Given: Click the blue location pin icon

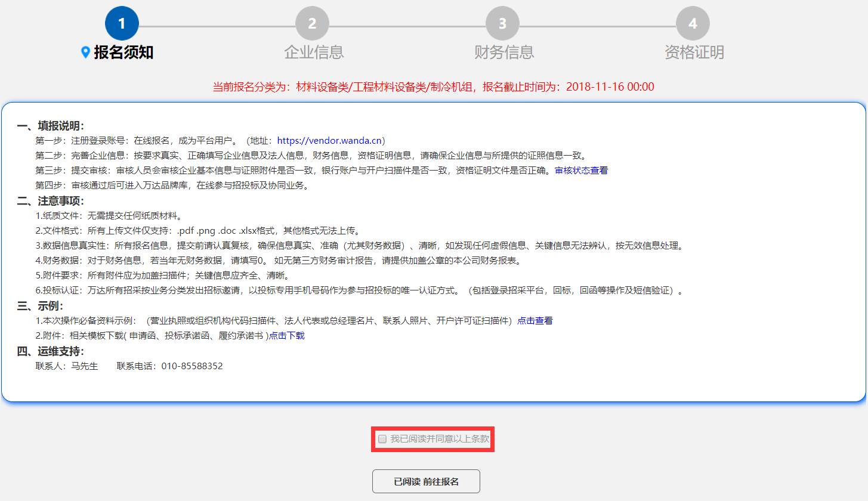Looking at the screenshot, I should pyautogui.click(x=85, y=53).
